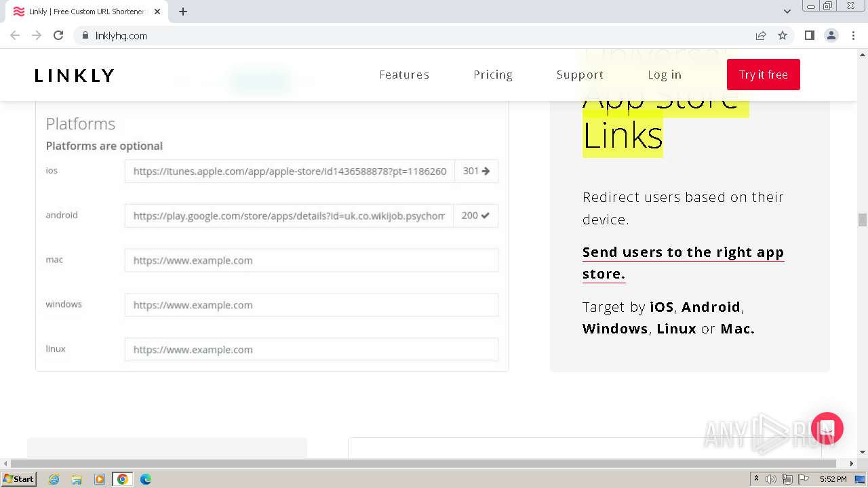Screen dimensions: 868x488
Task: Click the 301 arrow on ios row
Action: coord(476,171)
